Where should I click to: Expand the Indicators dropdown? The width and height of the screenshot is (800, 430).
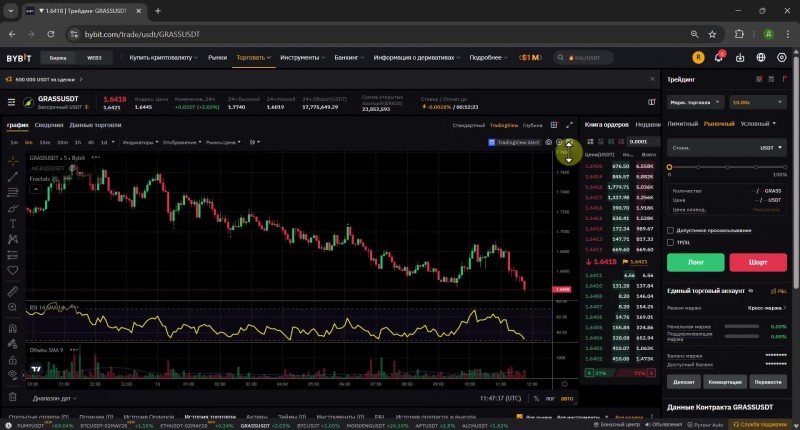point(138,142)
